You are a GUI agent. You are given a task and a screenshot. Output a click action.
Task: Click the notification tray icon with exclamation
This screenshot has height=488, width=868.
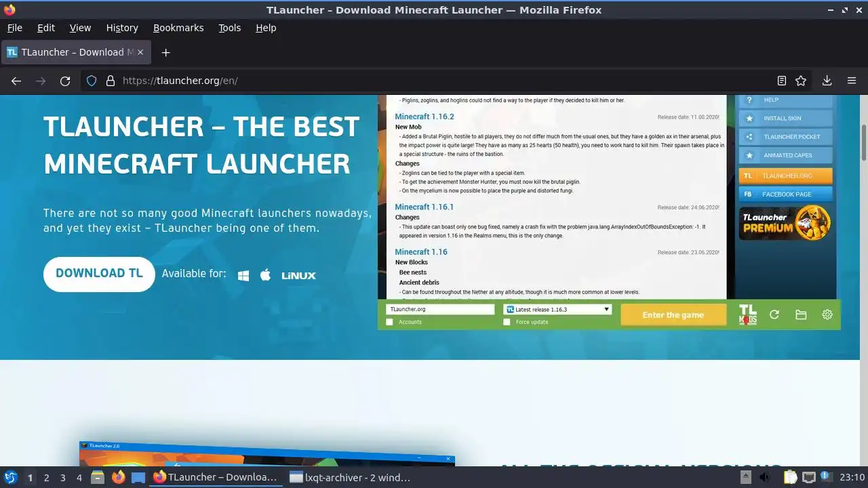[x=826, y=477]
